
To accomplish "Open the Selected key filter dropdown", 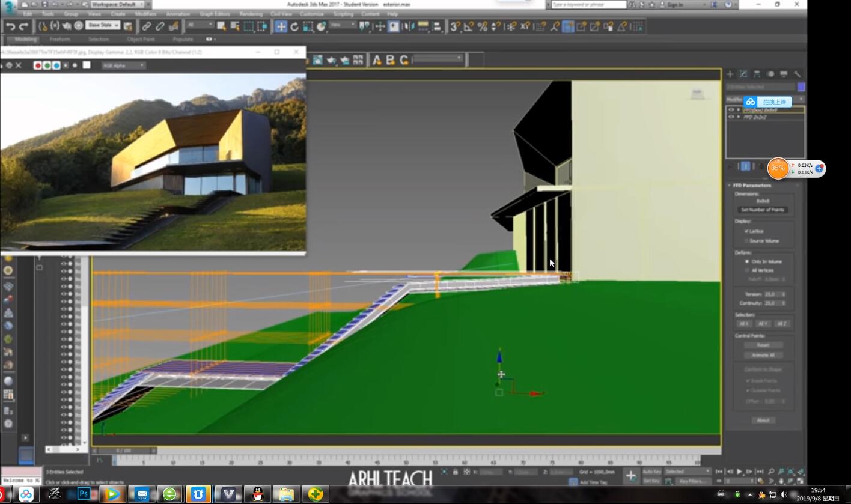I will (x=688, y=472).
